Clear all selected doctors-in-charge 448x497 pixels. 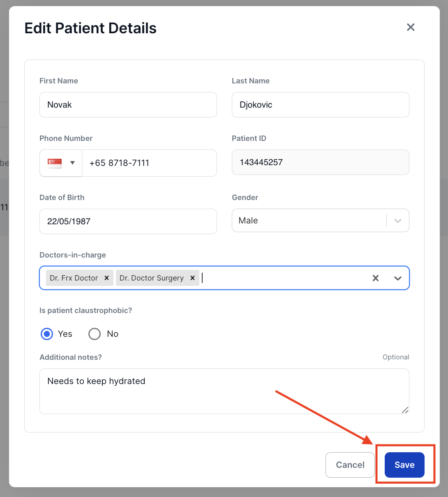[375, 278]
